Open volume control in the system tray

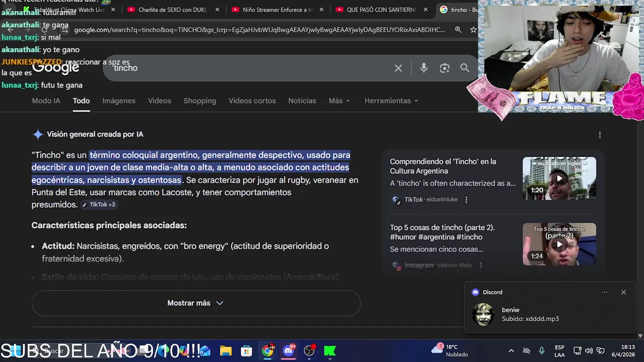point(589,350)
